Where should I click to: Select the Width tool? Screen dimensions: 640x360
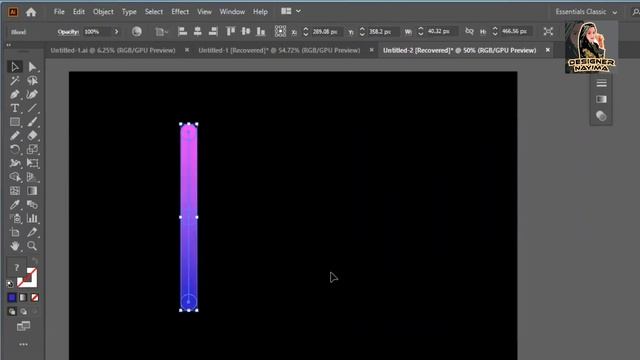(x=15, y=163)
